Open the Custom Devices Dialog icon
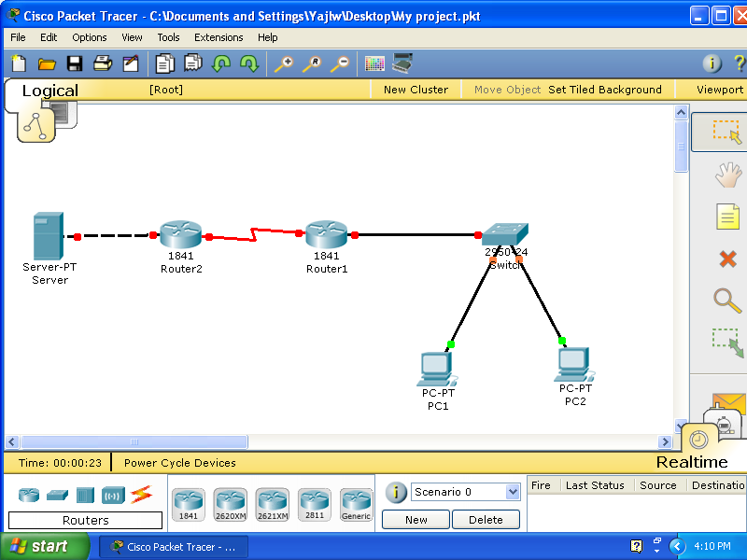The width and height of the screenshot is (747, 560). click(402, 63)
